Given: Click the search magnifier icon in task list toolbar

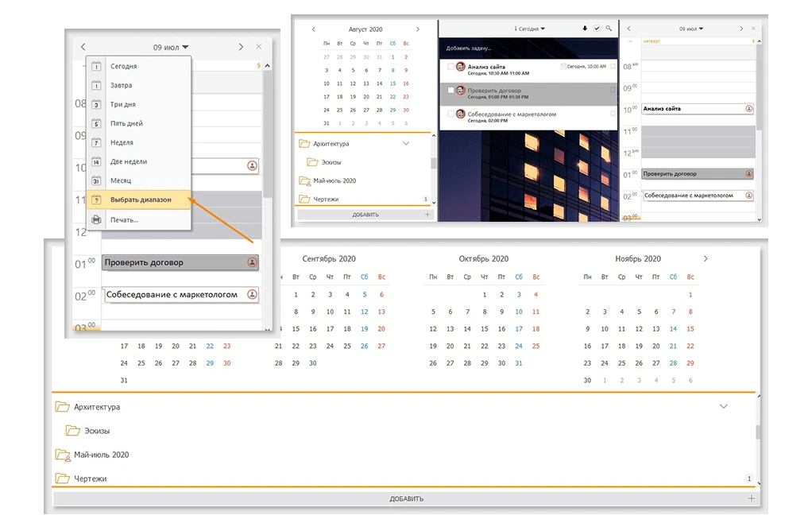Looking at the screenshot, I should pos(609,29).
